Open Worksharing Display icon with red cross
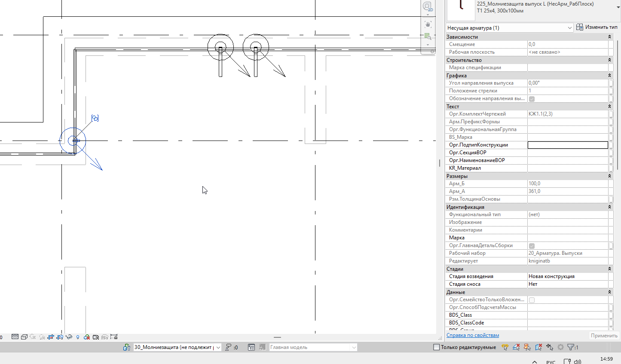621x364 pixels. pos(86,337)
